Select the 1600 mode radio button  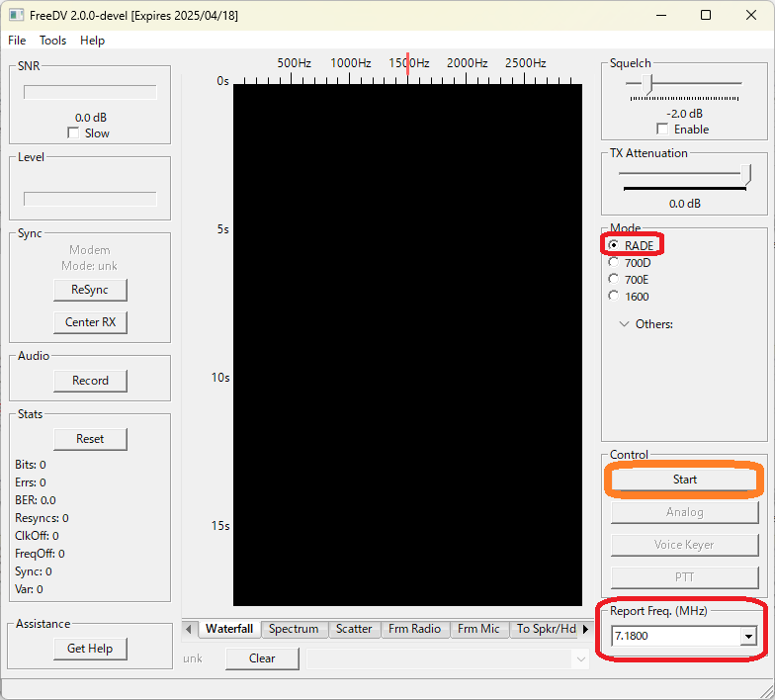[x=613, y=297]
